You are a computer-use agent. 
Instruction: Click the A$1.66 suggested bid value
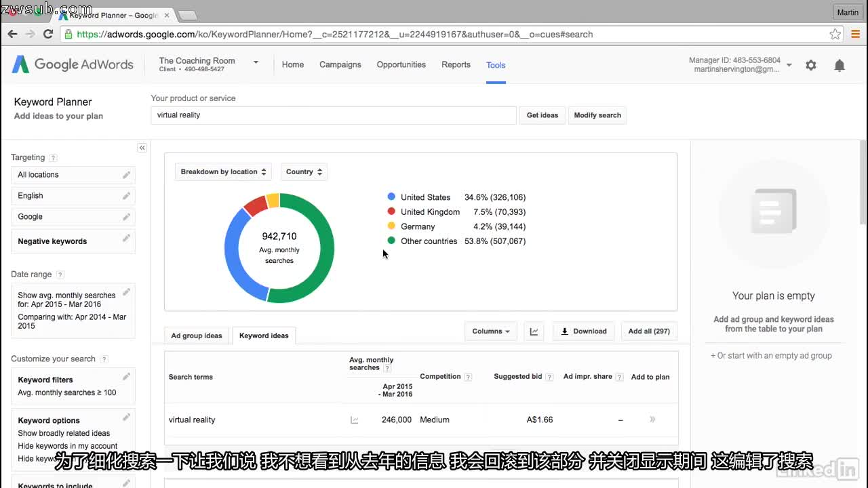pyautogui.click(x=540, y=420)
